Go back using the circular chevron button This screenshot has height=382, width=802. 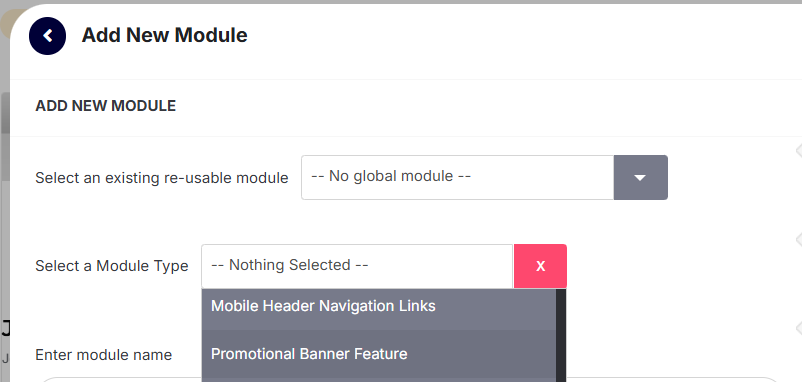(x=48, y=36)
